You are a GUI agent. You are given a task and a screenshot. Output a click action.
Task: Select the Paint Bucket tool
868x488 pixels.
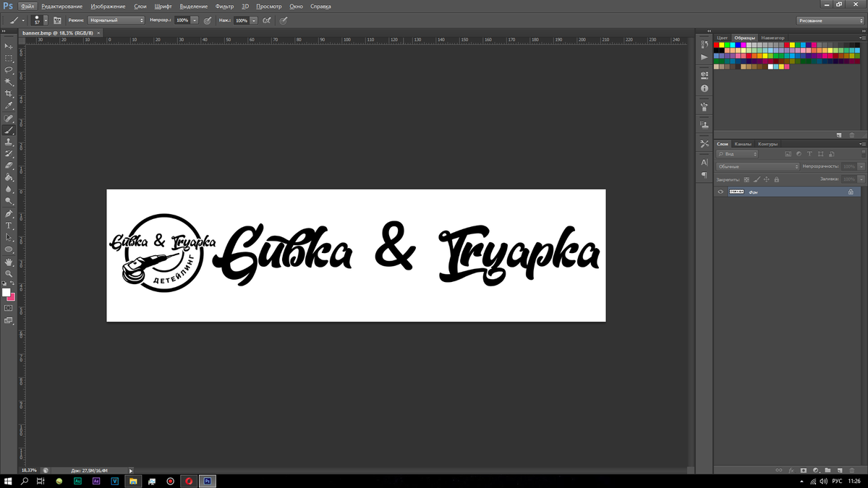coord(9,177)
